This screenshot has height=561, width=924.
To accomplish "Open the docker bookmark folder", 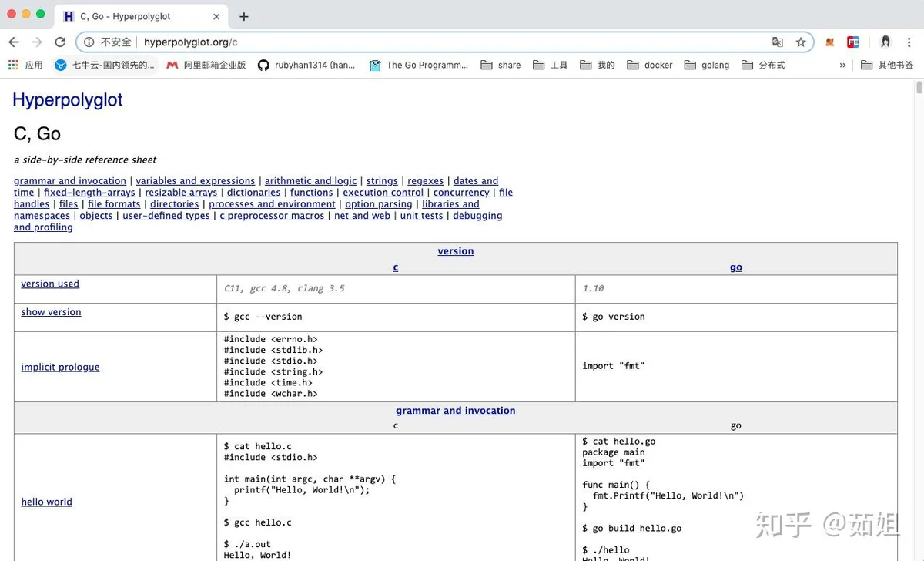I will point(650,66).
